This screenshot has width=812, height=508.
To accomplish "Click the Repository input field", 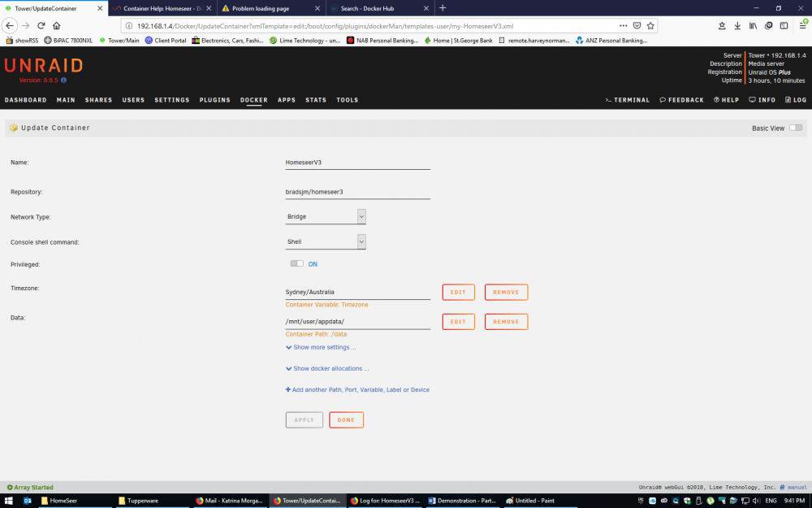I will click(358, 192).
